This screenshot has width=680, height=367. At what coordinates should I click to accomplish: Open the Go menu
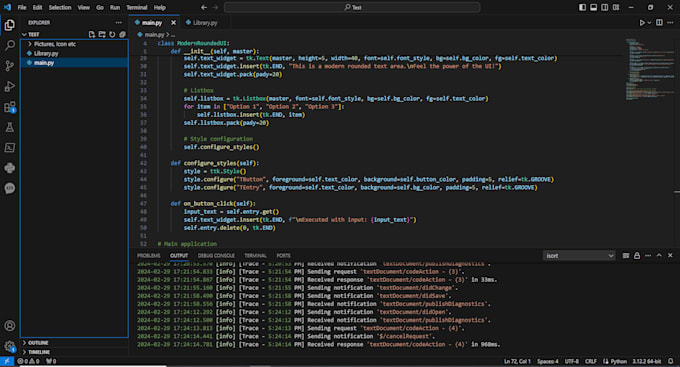[100, 7]
